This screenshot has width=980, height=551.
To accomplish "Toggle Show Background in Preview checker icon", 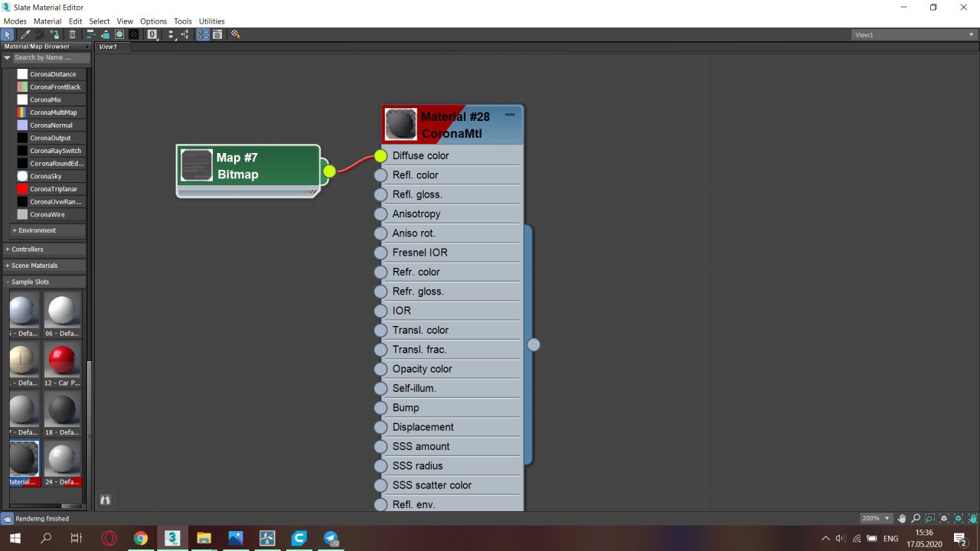I will click(134, 34).
